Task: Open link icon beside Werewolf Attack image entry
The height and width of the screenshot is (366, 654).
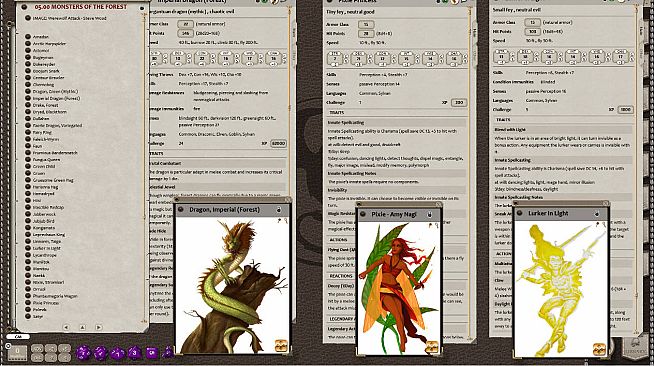Action: (28, 18)
